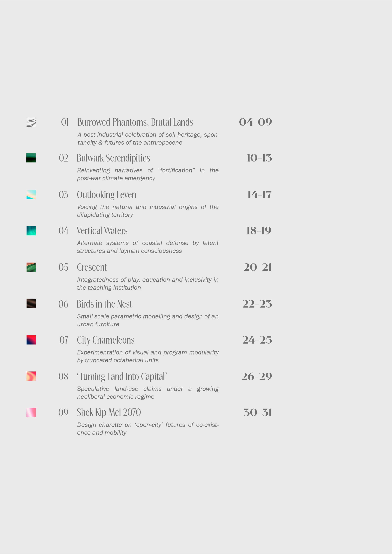Click the pastel cyan swatch next to Outlooking Leven

click(31, 195)
